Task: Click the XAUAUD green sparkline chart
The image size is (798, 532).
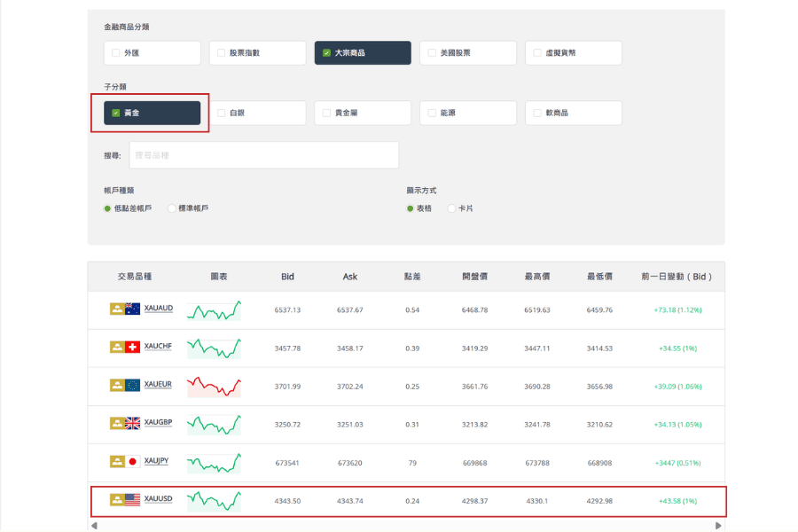Action: click(x=215, y=313)
